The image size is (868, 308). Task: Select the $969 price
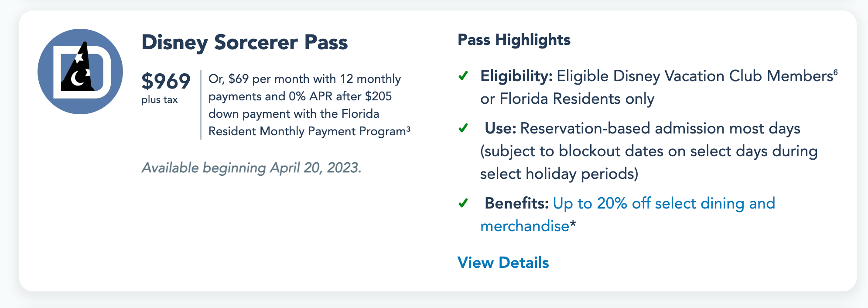pyautogui.click(x=166, y=81)
